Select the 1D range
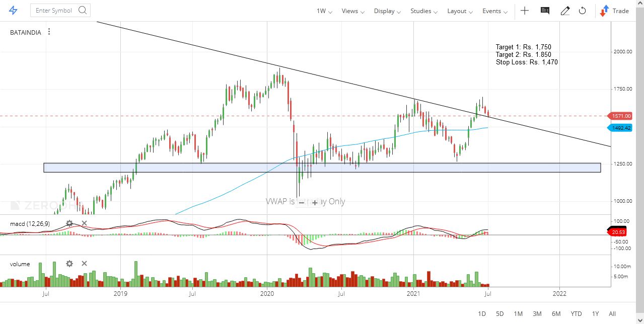 click(482, 314)
